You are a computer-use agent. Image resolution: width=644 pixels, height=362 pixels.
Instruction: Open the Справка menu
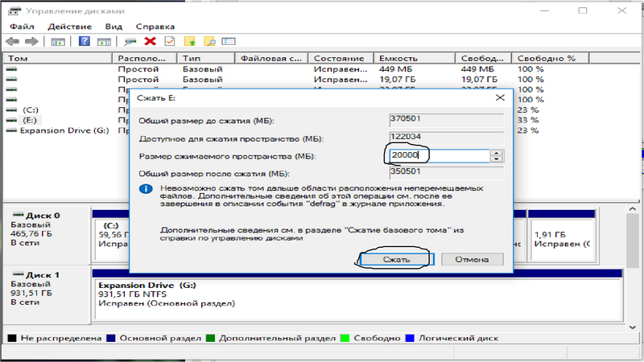[155, 27]
